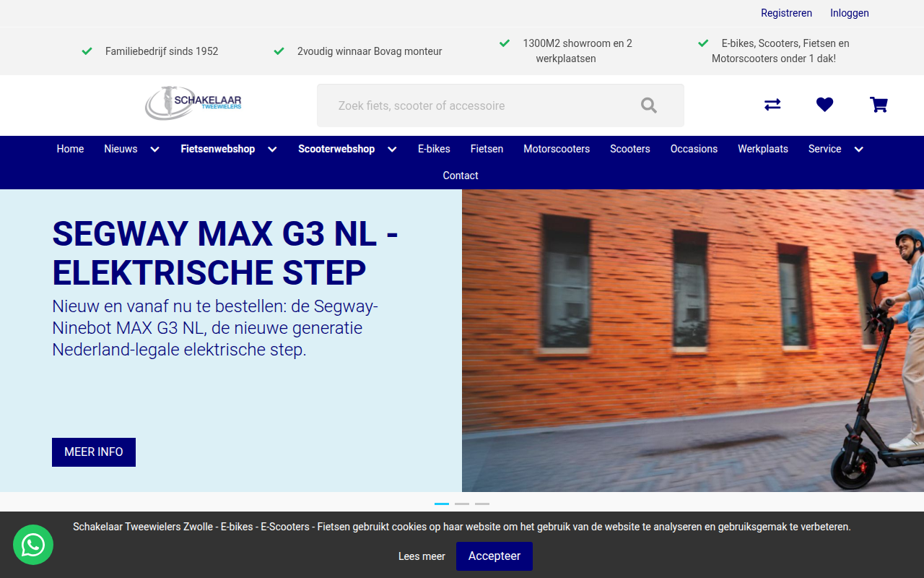924x578 pixels.
Task: Click the MEER INFO button
Action: (94, 452)
